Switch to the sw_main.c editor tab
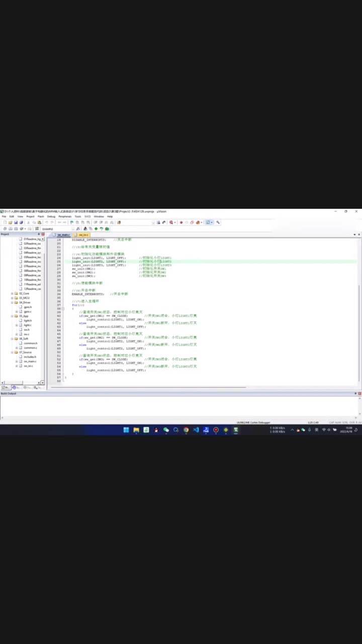The image size is (362, 644). click(62, 234)
